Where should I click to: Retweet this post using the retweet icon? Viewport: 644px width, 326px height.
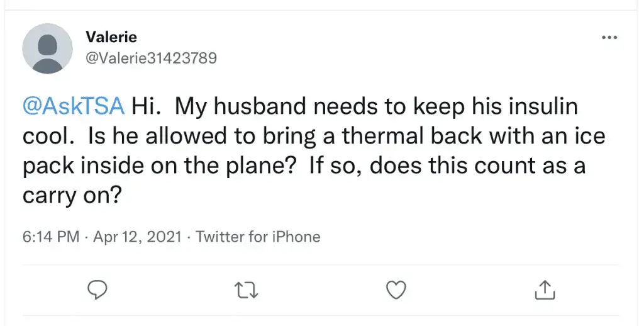(247, 290)
